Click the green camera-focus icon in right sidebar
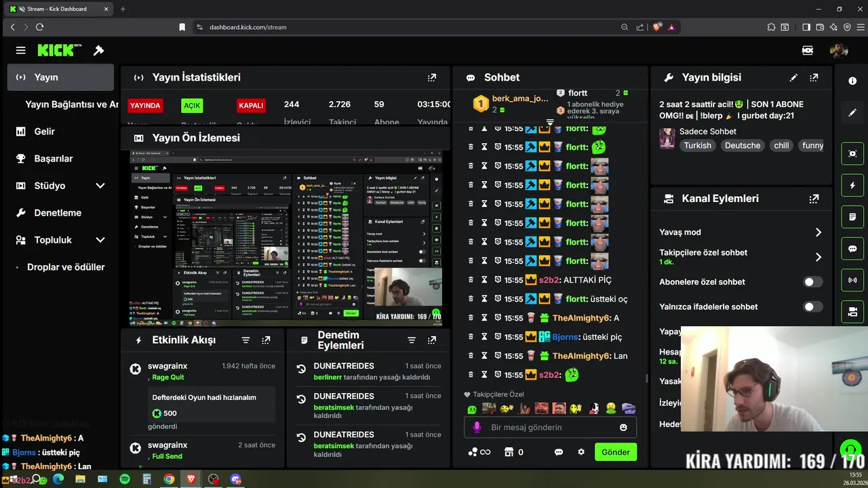This screenshot has height=488, width=868. pyautogui.click(x=852, y=153)
